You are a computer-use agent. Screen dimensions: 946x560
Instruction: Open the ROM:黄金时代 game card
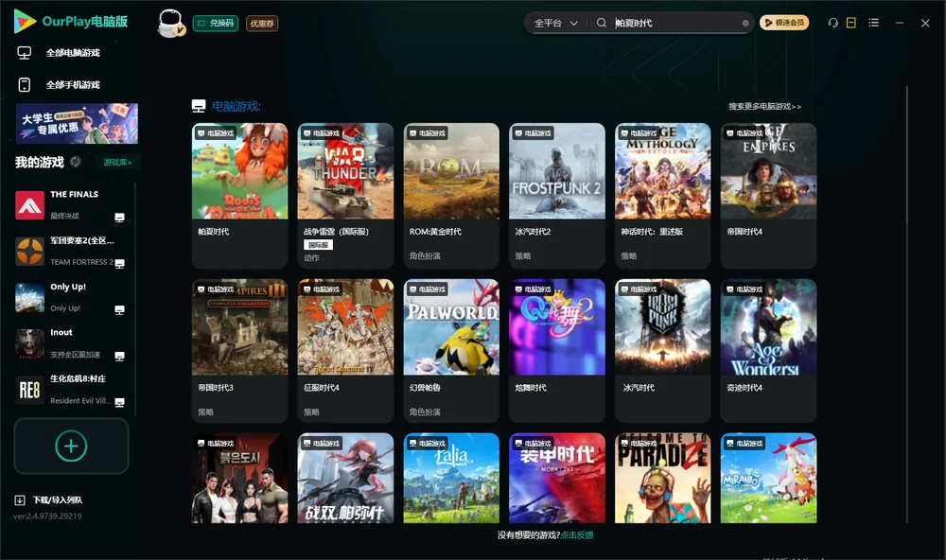coord(451,196)
